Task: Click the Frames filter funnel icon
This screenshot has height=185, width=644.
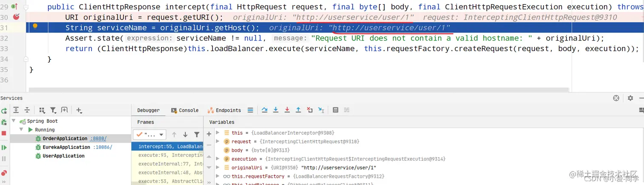Action: pyautogui.click(x=197, y=135)
